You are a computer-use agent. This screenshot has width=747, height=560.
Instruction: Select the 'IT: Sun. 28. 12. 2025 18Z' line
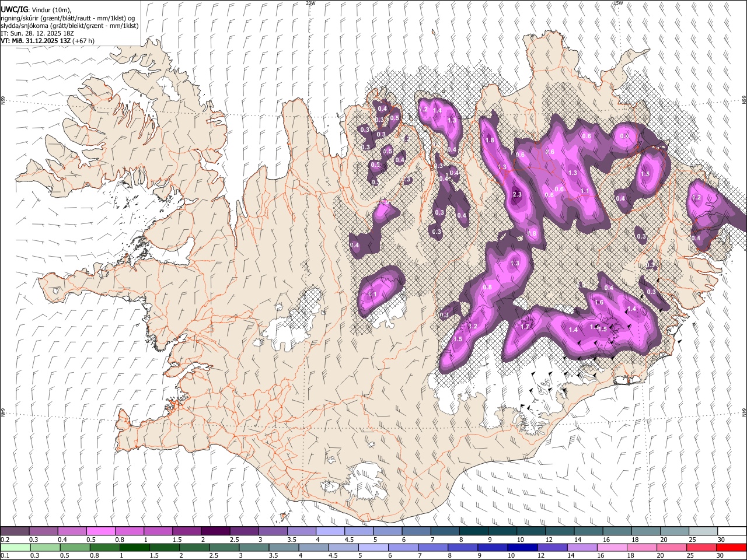[x=37, y=33]
